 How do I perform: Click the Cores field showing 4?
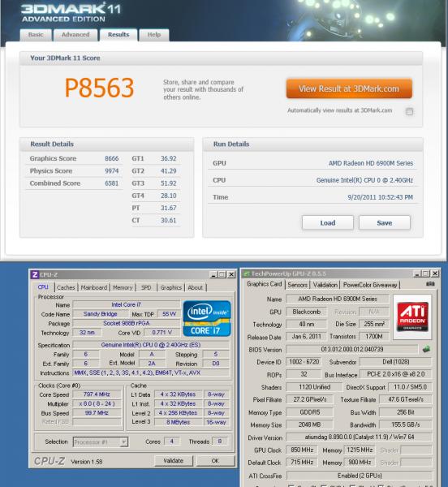click(172, 442)
